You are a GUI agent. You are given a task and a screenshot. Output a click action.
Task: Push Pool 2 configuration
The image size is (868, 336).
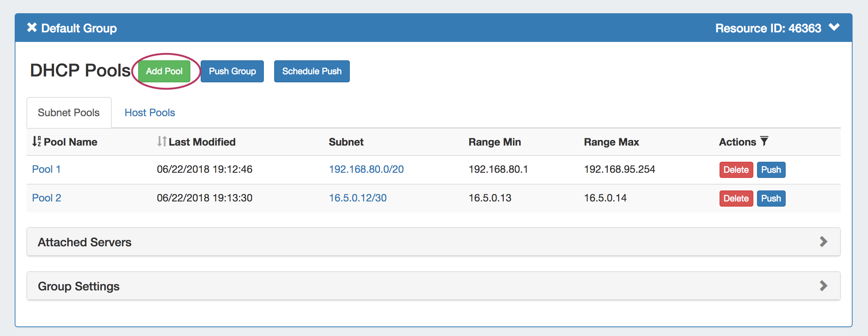[771, 199]
